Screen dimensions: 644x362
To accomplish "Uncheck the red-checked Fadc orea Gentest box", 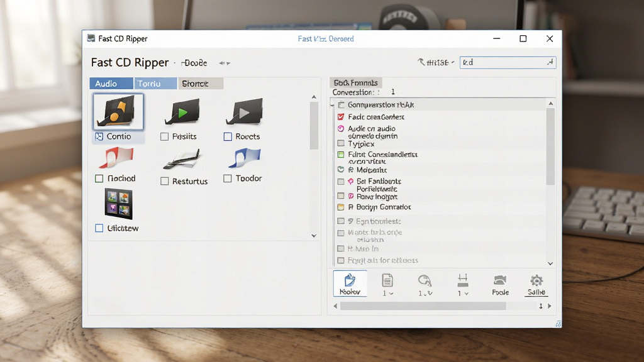I will (340, 117).
